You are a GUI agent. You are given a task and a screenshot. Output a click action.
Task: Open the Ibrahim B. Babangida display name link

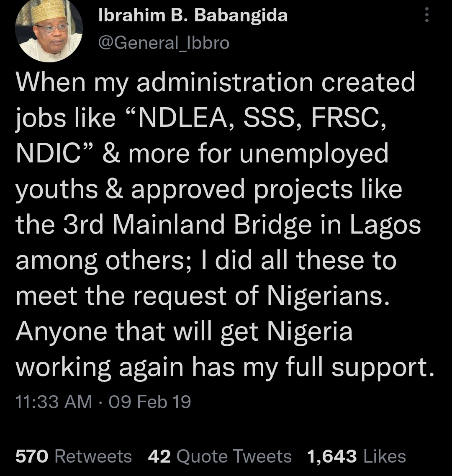click(193, 16)
